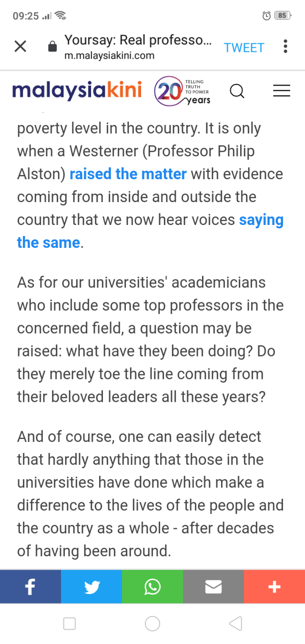
Task: Open the site search magnifier
Action: point(237,91)
